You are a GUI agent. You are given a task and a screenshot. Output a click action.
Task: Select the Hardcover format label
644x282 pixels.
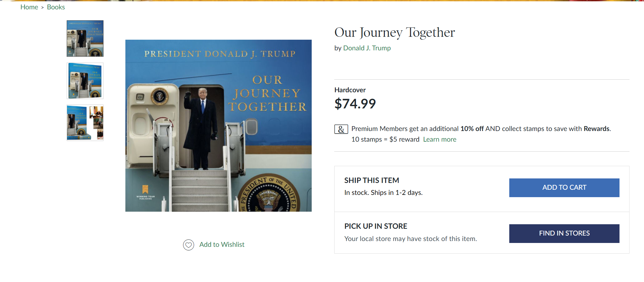pyautogui.click(x=350, y=90)
